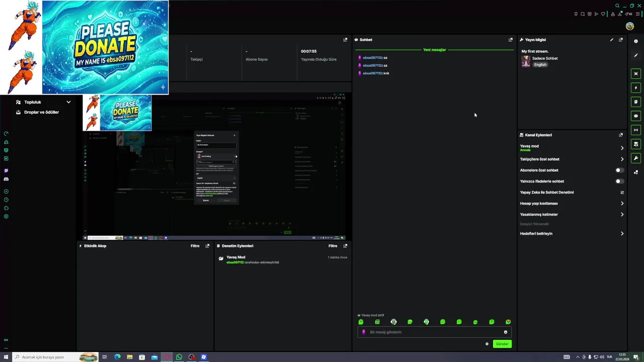This screenshot has width=644, height=362.
Task: Toggle the chat bubble panel in right sidebar
Action: (636, 116)
